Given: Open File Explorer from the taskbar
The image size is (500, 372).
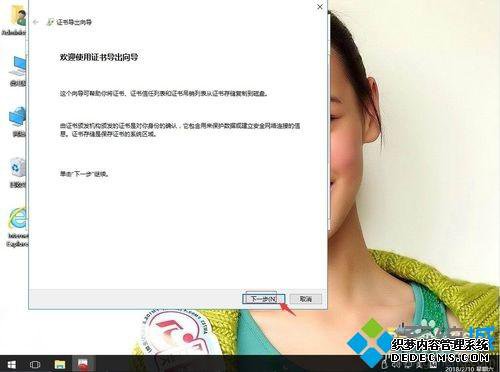Looking at the screenshot, I should pos(60,364).
